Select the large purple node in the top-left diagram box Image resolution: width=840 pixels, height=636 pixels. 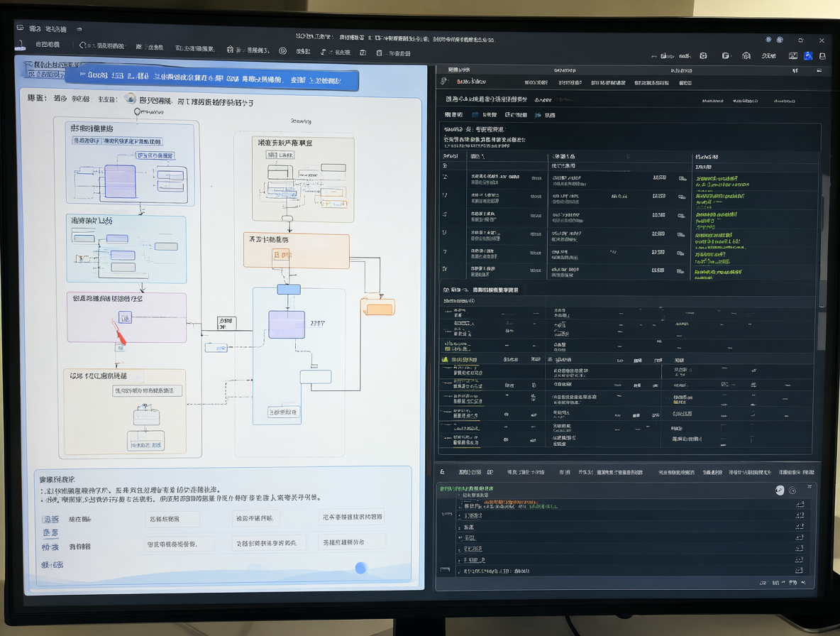120,182
